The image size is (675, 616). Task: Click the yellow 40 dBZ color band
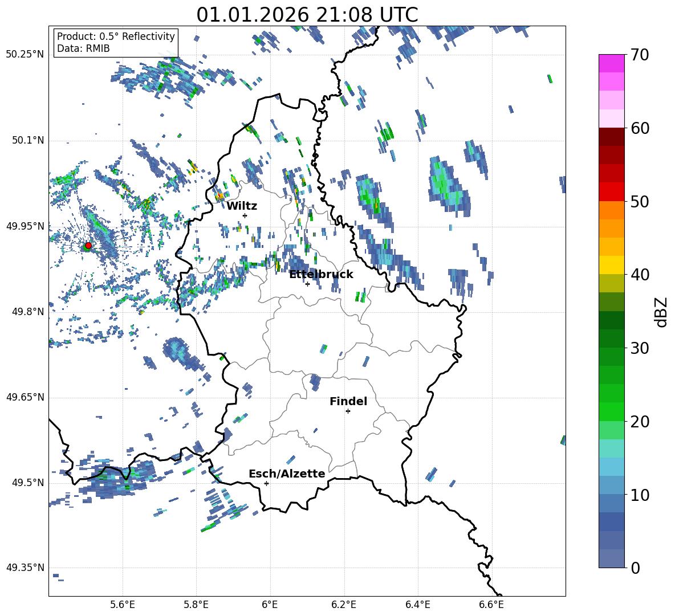click(611, 265)
